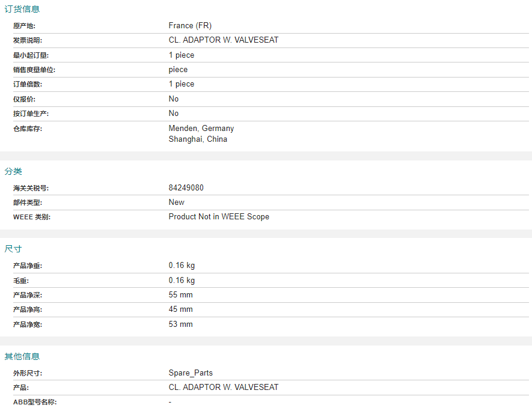Select the 部件类型 New value
Viewport: 532px width, 414px height.
176,202
